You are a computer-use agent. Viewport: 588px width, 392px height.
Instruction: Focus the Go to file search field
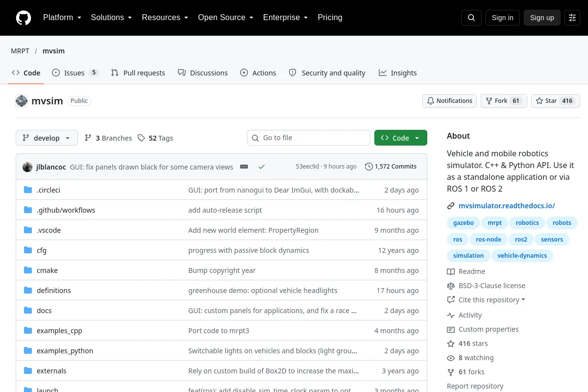(x=309, y=138)
